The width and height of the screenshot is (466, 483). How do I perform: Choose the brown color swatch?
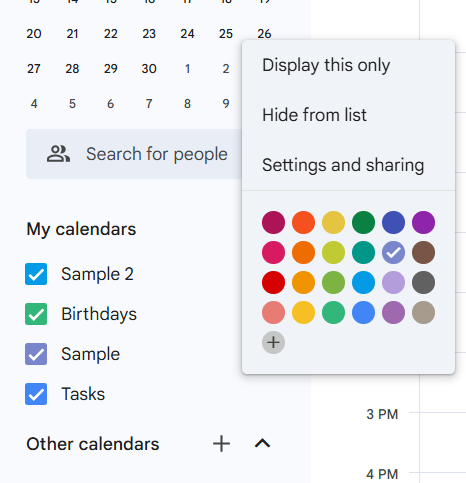click(423, 252)
